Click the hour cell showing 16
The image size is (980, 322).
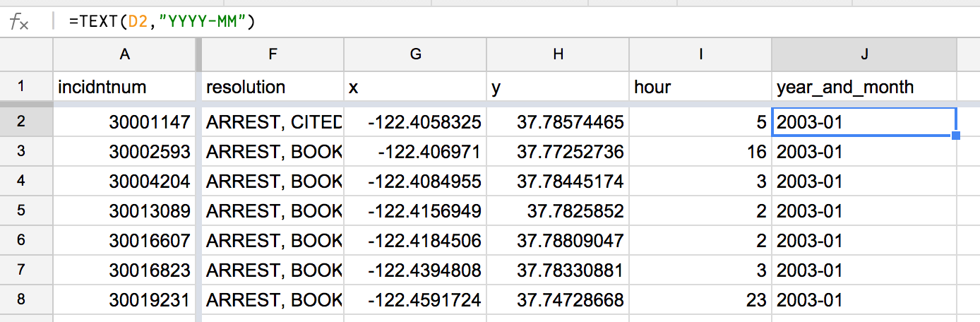tap(700, 152)
